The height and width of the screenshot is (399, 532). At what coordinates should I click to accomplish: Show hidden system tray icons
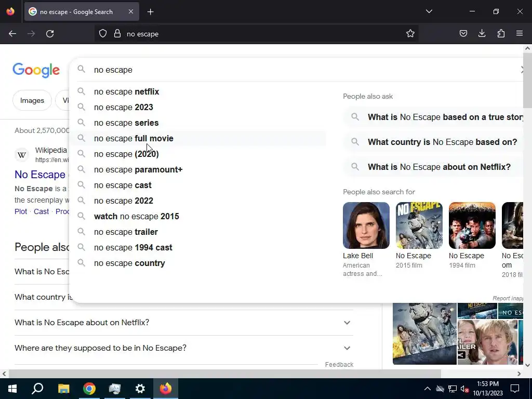[x=428, y=389]
